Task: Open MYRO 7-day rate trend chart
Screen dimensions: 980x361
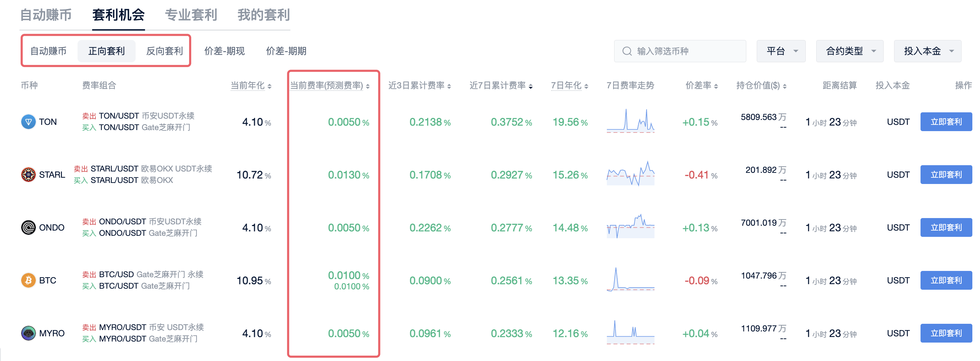Action: click(630, 332)
